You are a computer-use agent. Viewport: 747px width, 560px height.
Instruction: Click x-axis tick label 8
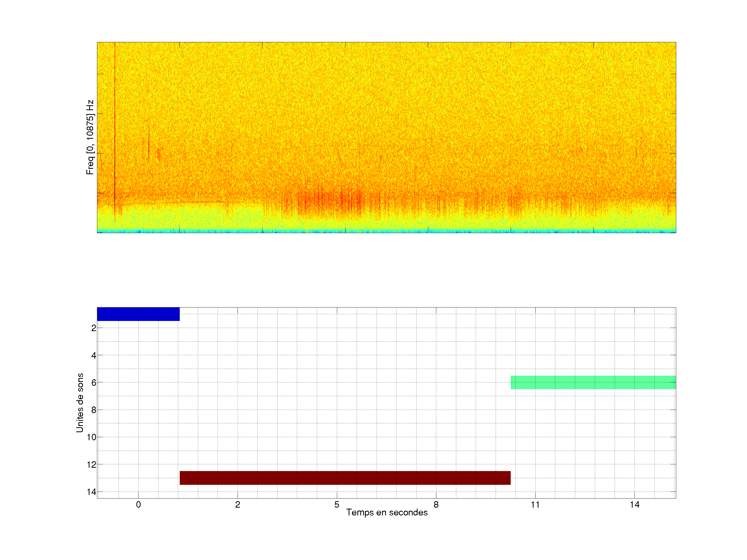pos(436,505)
